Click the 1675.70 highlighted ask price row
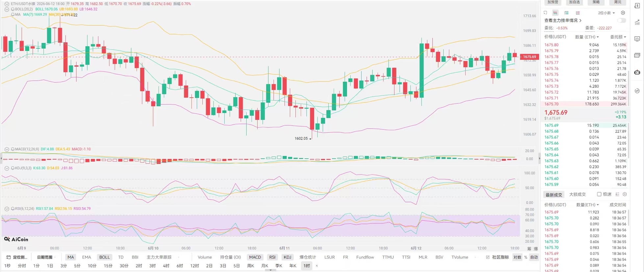644x272 pixels. point(585,104)
